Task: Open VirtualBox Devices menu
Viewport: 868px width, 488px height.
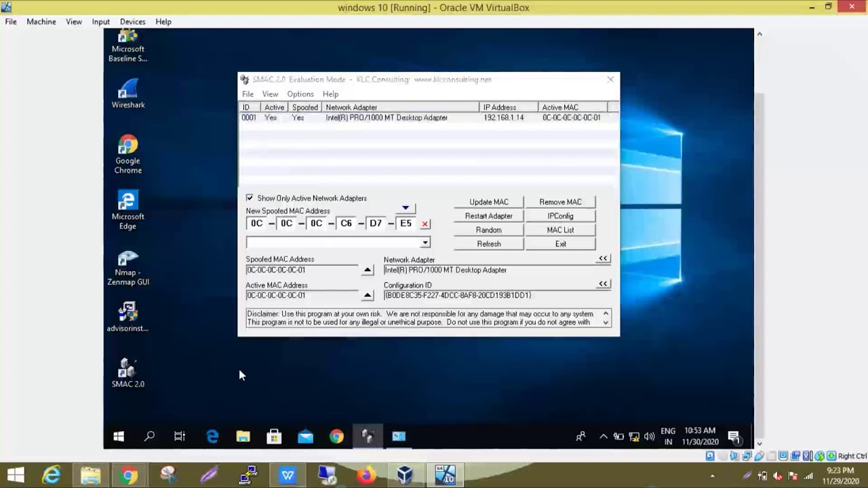Action: pos(132,22)
